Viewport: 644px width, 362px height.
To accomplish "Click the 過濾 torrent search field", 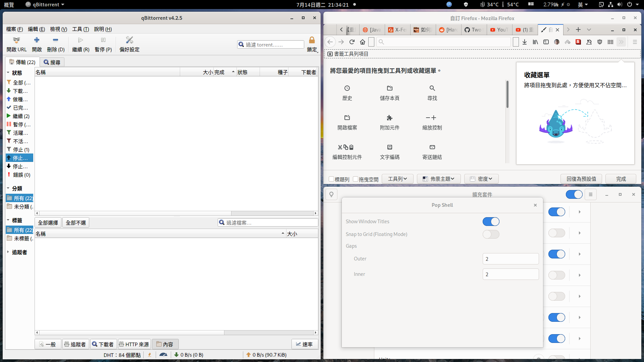I will [x=270, y=45].
